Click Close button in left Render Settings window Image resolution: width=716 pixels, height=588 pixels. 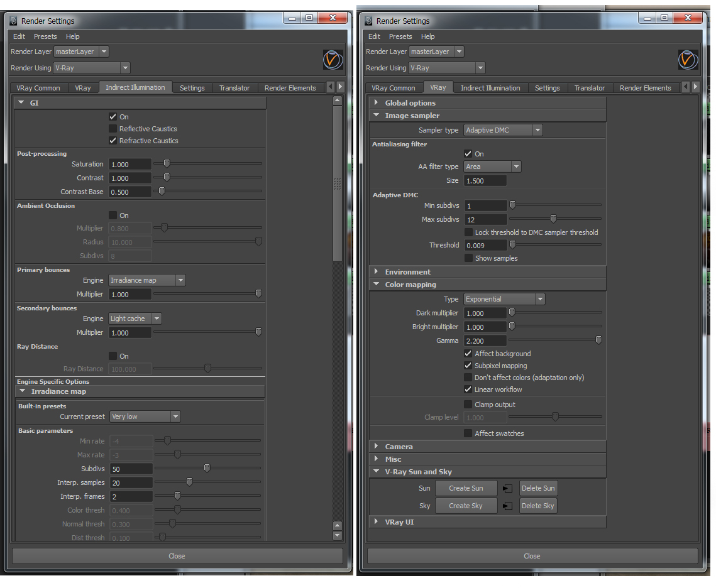(177, 556)
